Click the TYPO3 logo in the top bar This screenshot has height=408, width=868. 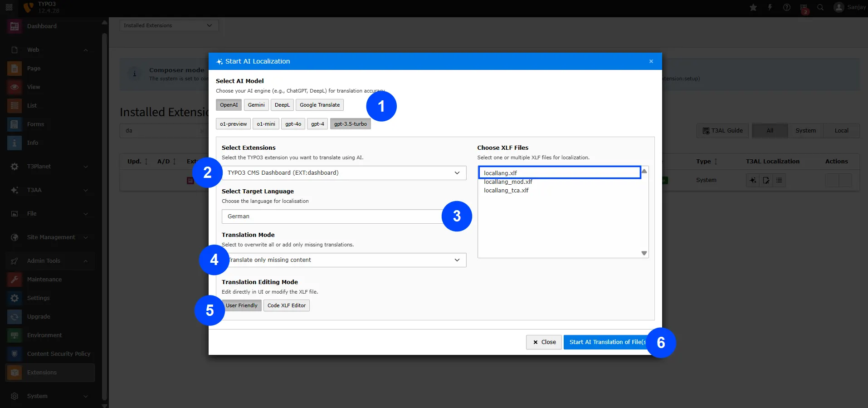tap(29, 7)
